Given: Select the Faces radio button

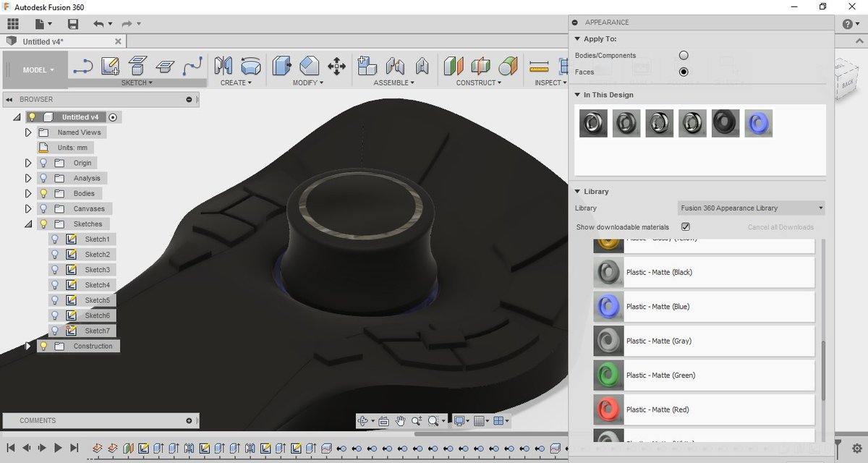Looking at the screenshot, I should tap(684, 72).
